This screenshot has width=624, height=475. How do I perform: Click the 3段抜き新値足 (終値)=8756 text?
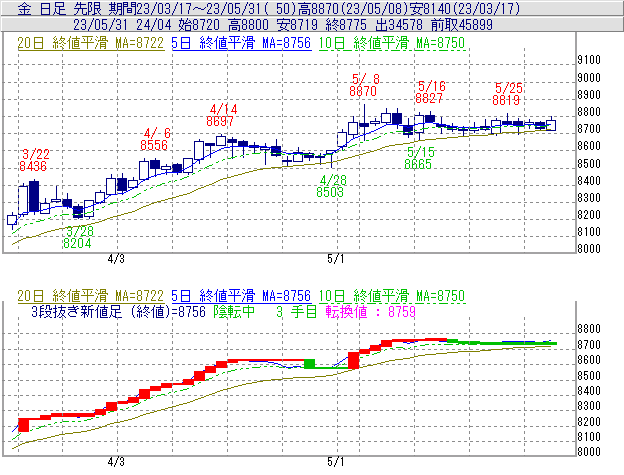point(119,311)
